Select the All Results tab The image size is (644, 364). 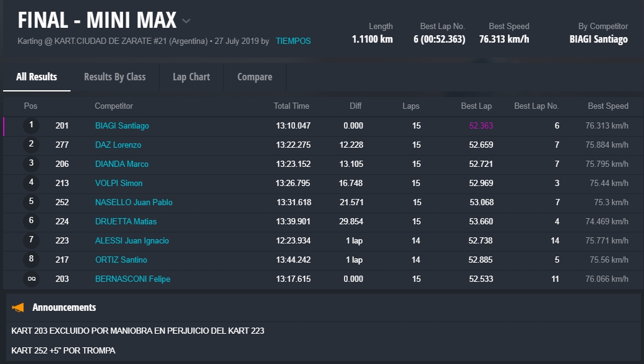click(x=36, y=77)
